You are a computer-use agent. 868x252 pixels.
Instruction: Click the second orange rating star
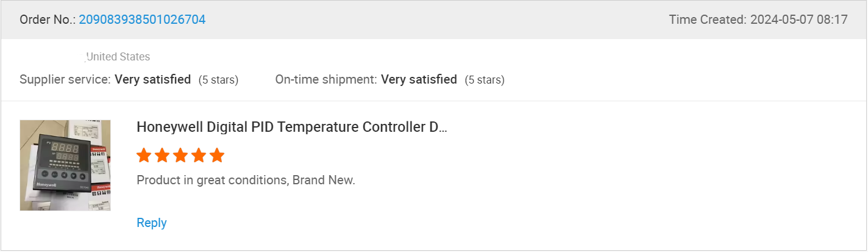point(162,156)
